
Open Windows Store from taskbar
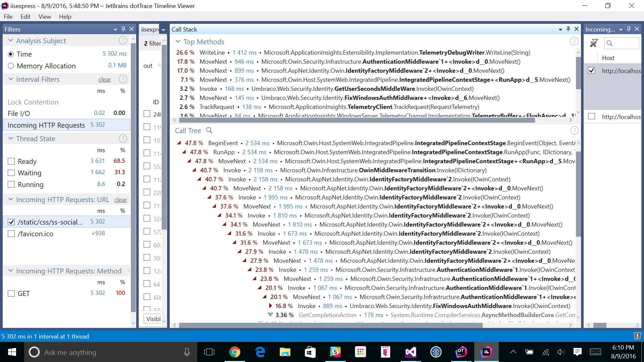310,352
